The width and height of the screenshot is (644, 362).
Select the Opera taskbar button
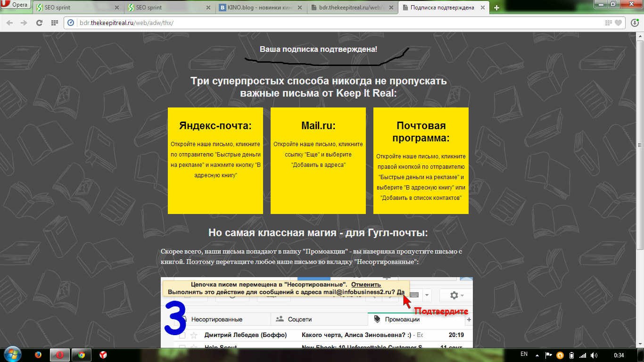coord(60,355)
